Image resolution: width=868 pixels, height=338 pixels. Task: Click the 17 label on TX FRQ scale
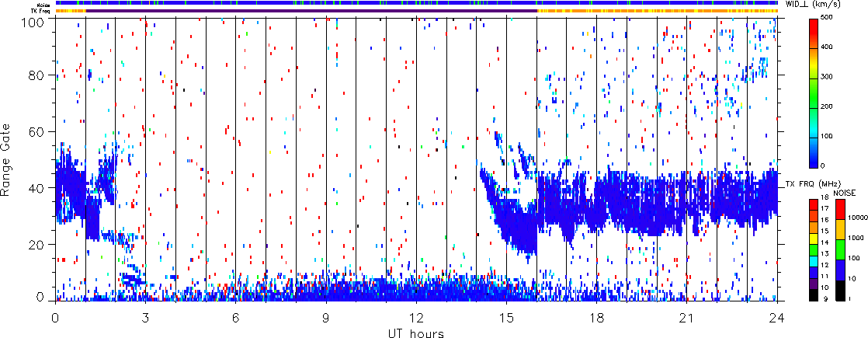(x=825, y=210)
